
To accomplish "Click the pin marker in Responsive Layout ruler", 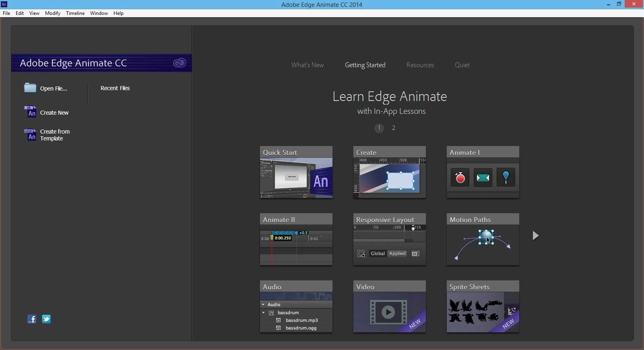I will tap(413, 228).
